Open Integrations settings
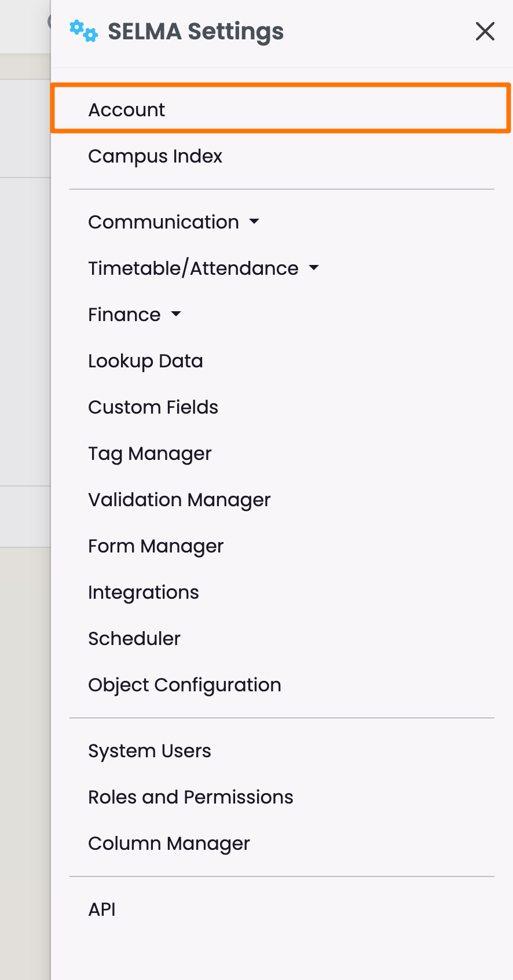Screen dimensions: 513x980 143,592
